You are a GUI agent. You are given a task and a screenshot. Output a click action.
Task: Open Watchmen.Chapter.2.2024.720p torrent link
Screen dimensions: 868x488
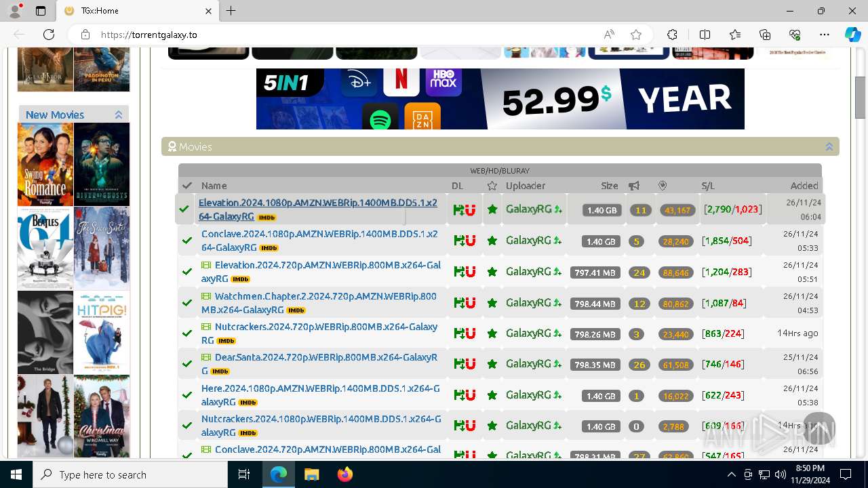(319, 303)
